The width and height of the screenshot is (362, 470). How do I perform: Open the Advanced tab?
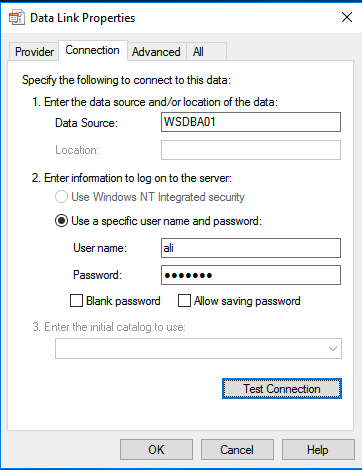[156, 52]
